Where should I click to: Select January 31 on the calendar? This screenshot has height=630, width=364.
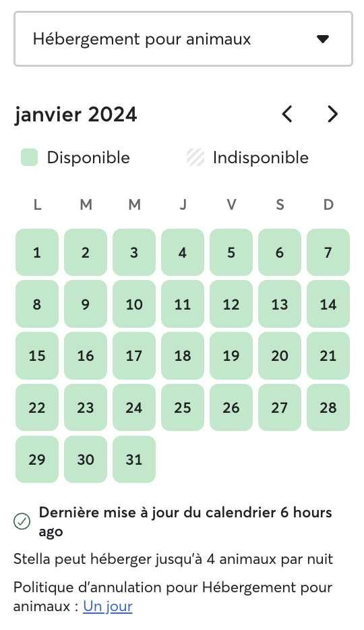tap(134, 459)
